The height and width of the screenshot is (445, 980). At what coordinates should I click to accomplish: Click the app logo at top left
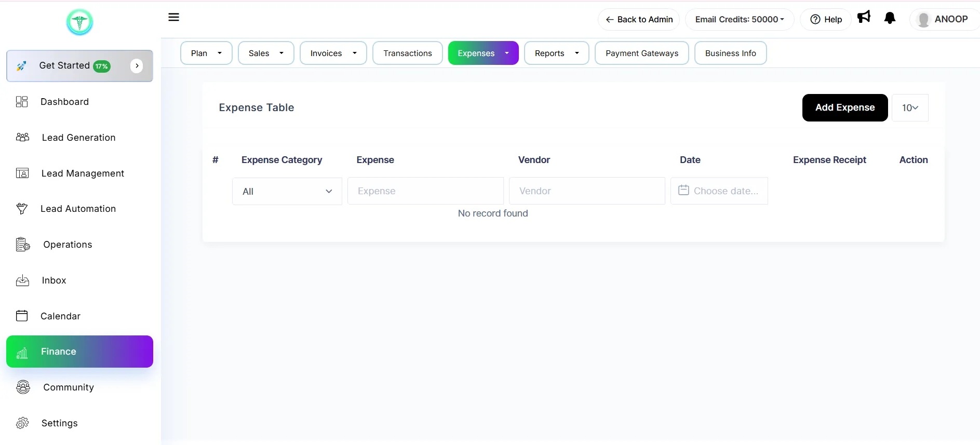tap(79, 22)
